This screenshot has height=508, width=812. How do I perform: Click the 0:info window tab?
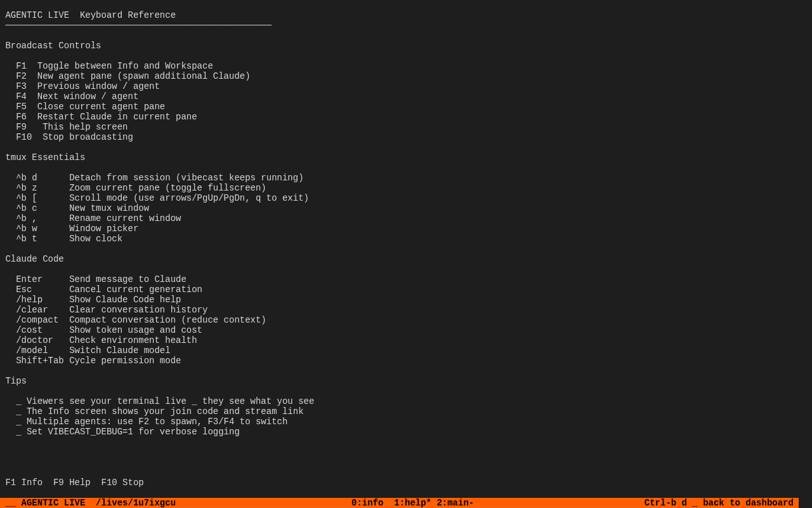(367, 503)
